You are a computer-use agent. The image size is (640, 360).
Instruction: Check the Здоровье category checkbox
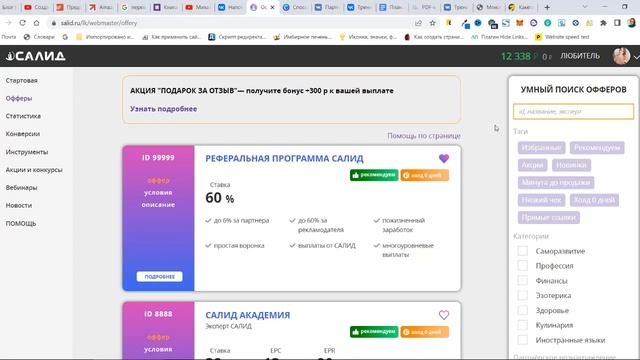(522, 310)
